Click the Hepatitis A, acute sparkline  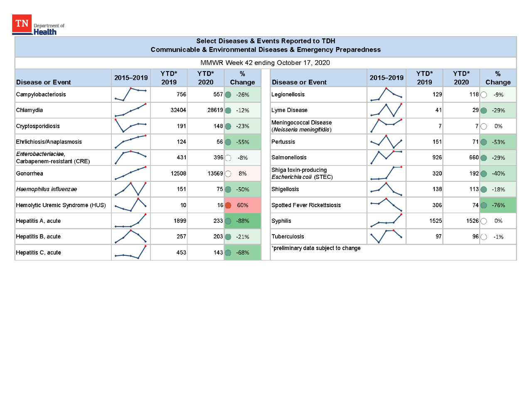tap(131, 221)
